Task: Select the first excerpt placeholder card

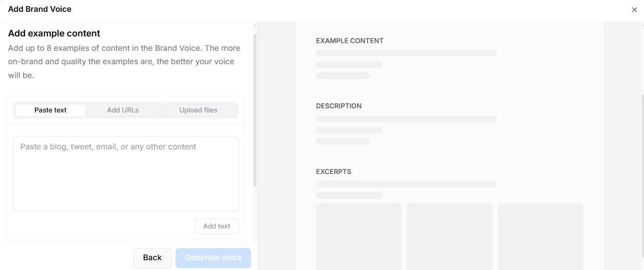Action: click(x=358, y=236)
